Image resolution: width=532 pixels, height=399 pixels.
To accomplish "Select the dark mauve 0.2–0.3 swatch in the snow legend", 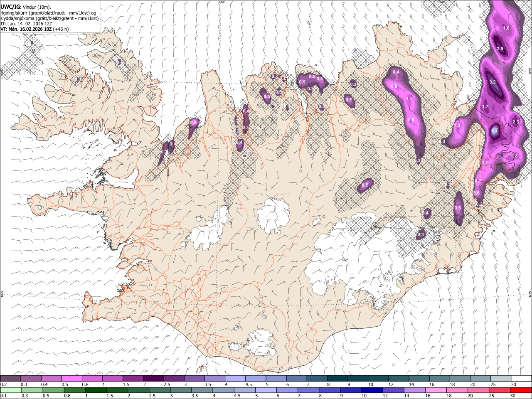I will pos(10,379).
